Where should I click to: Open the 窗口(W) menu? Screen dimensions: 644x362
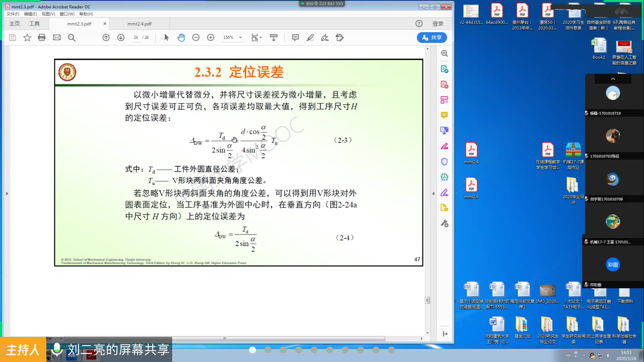[67, 14]
